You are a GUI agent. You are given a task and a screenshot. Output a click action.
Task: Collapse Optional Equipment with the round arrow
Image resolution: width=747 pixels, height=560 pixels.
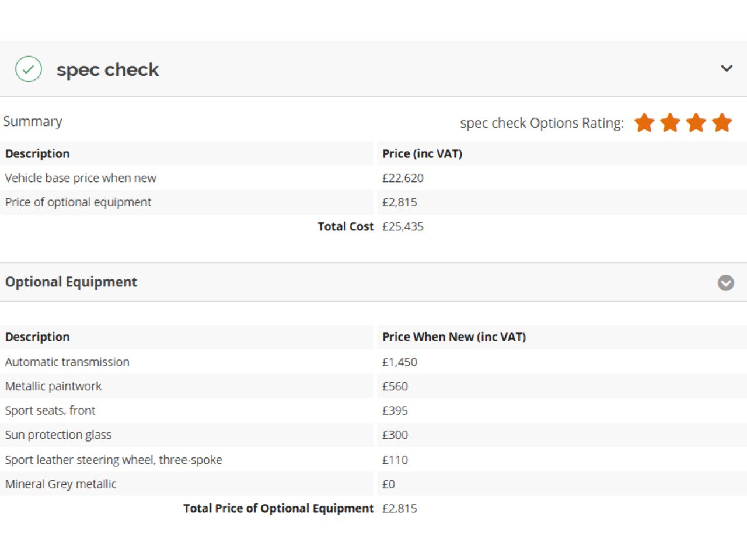tap(725, 283)
